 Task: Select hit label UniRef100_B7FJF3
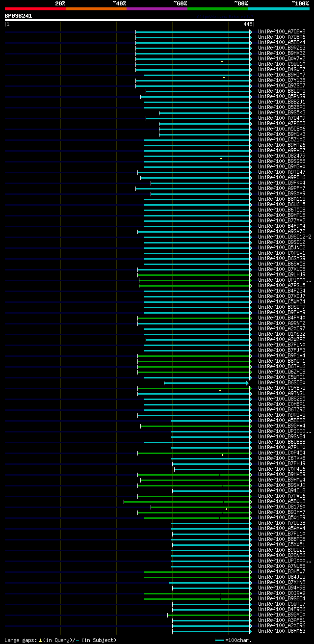click(x=282, y=350)
